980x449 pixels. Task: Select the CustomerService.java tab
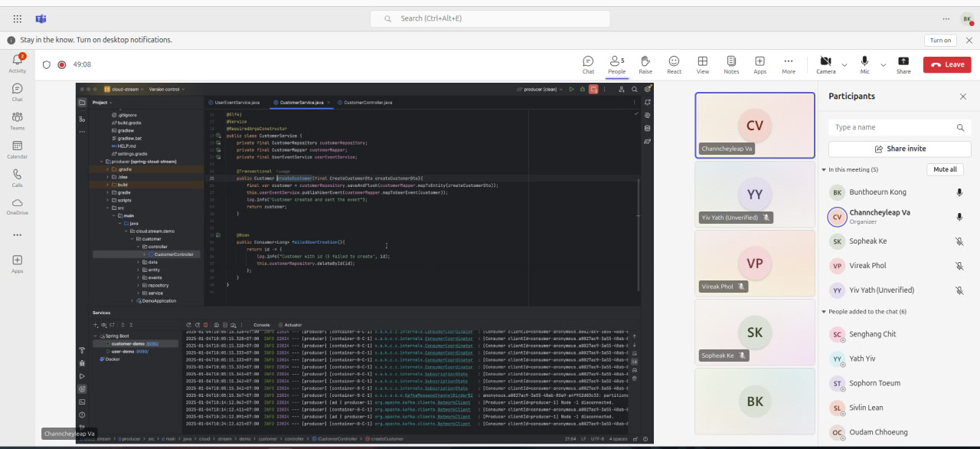coord(301,103)
